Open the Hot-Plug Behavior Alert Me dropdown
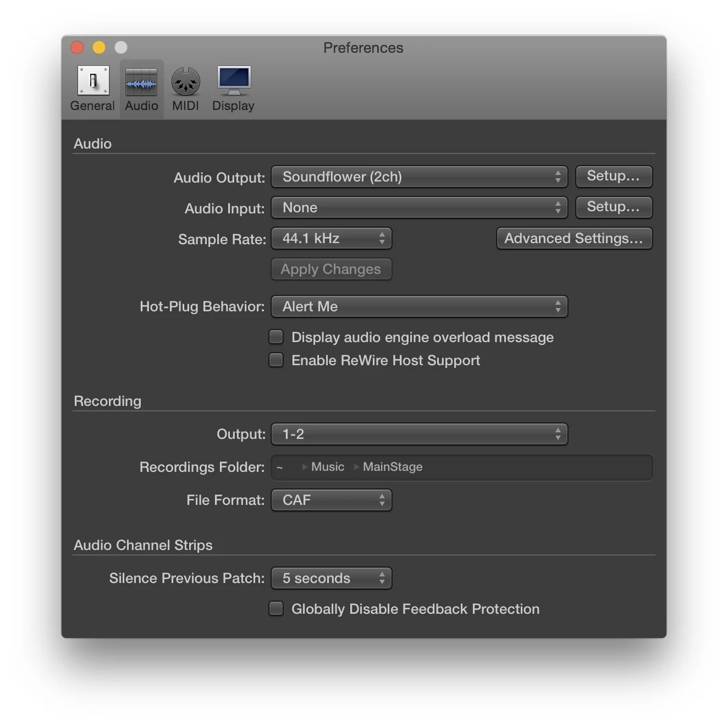Image resolution: width=728 pixels, height=726 pixels. pos(419,306)
